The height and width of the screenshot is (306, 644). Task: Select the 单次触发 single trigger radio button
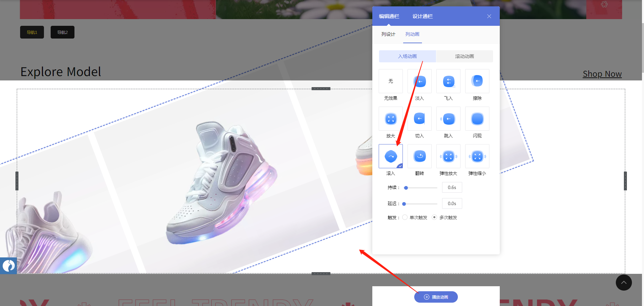[405, 217]
